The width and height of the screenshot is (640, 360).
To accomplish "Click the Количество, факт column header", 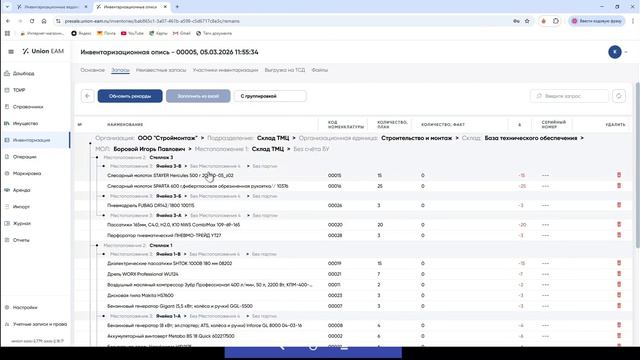I will click(443, 124).
